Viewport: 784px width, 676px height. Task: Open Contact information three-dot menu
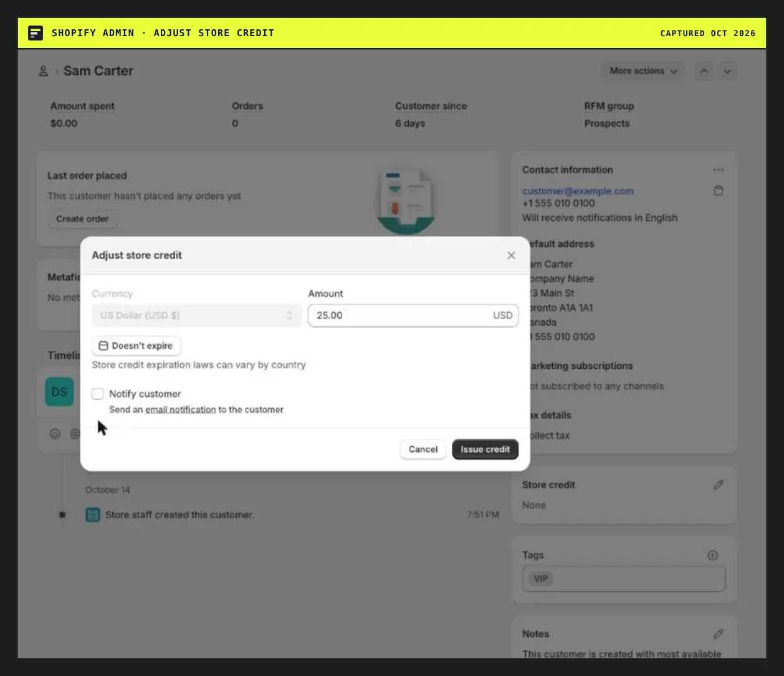(719, 169)
